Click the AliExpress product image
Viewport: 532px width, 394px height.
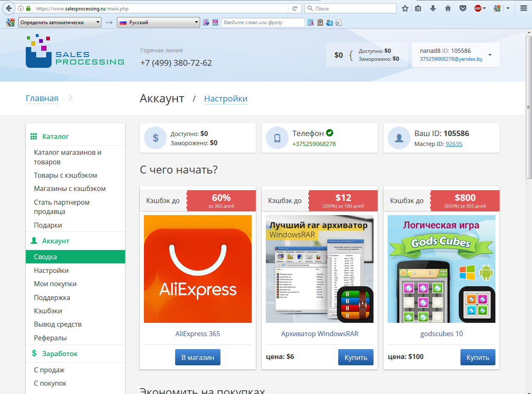click(198, 269)
